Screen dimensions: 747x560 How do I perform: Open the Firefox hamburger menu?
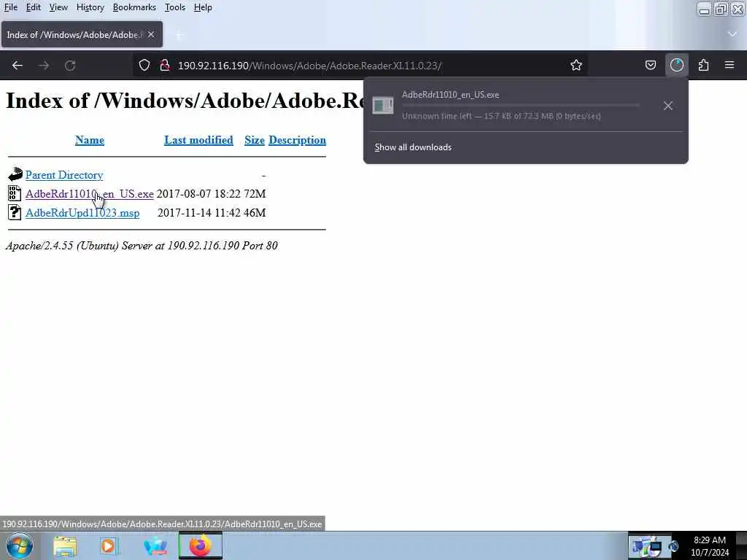(729, 65)
